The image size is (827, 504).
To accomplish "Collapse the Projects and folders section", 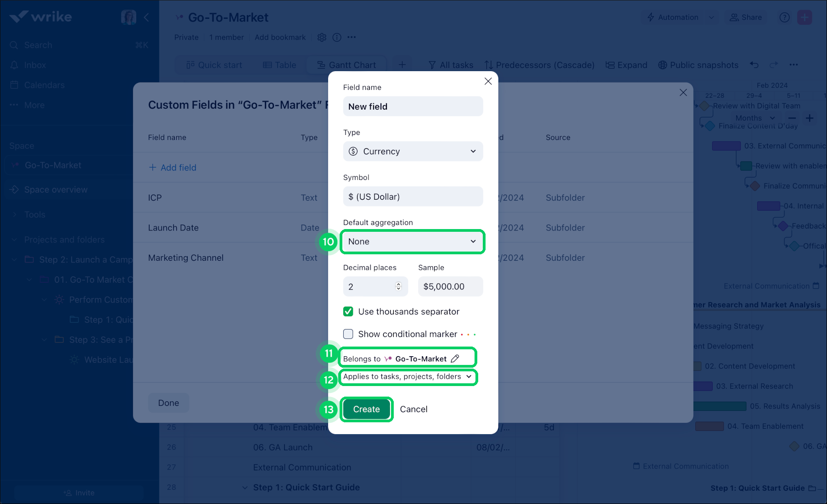I will click(x=14, y=240).
